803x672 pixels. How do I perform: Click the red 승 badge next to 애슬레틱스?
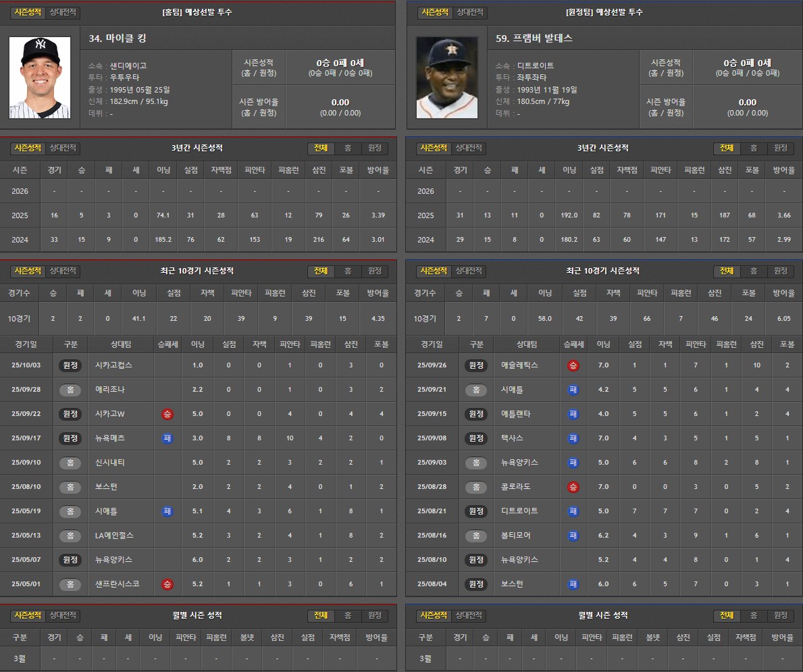click(x=573, y=365)
